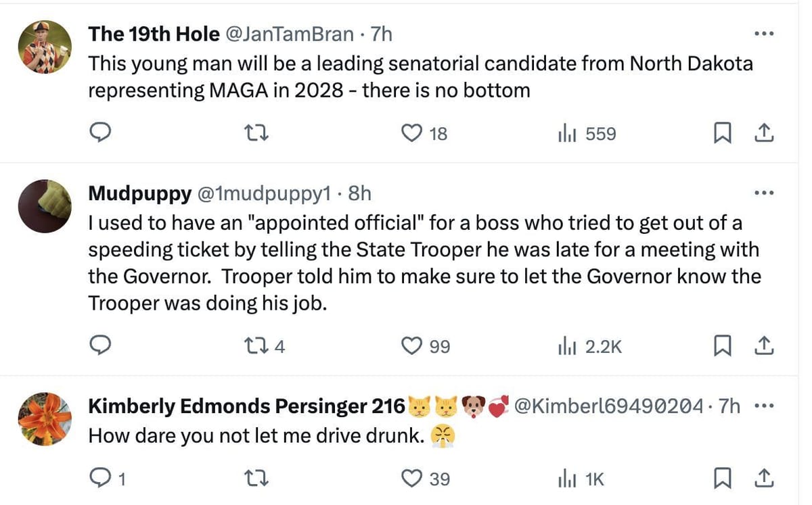Like Mudpuppy's tweet with 99 likes
Image resolution: width=812 pixels, height=505 pixels.
pyautogui.click(x=412, y=347)
